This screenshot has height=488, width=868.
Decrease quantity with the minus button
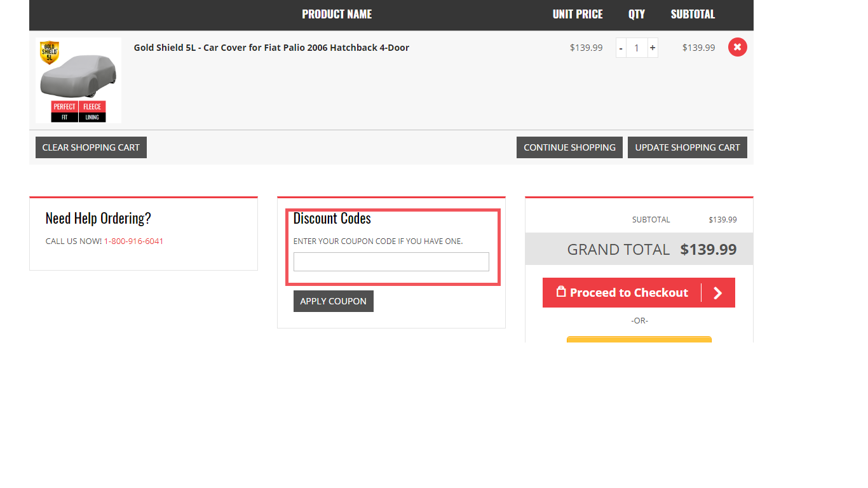[x=621, y=48]
